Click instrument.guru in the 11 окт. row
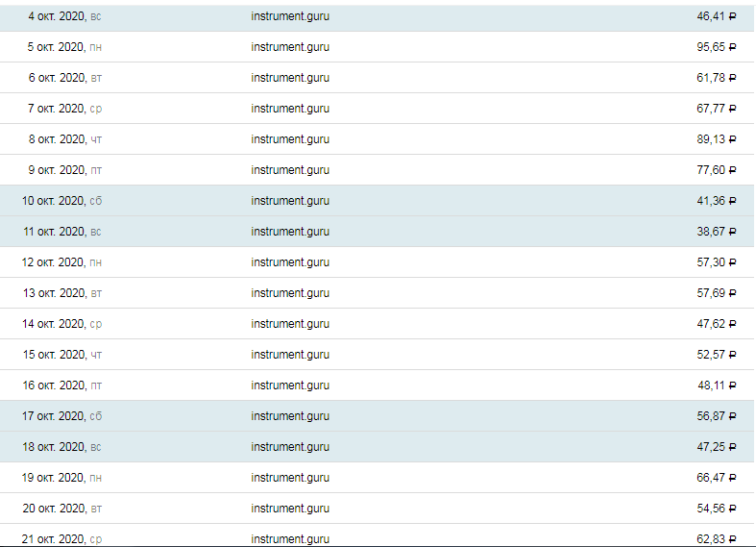 click(x=290, y=232)
